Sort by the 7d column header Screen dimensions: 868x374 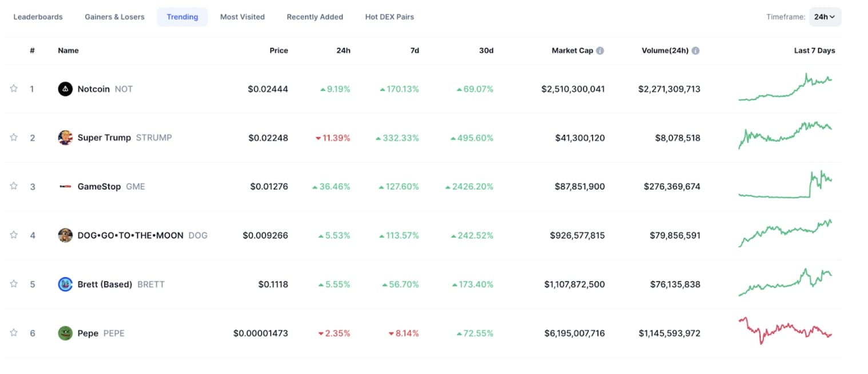[x=415, y=50]
